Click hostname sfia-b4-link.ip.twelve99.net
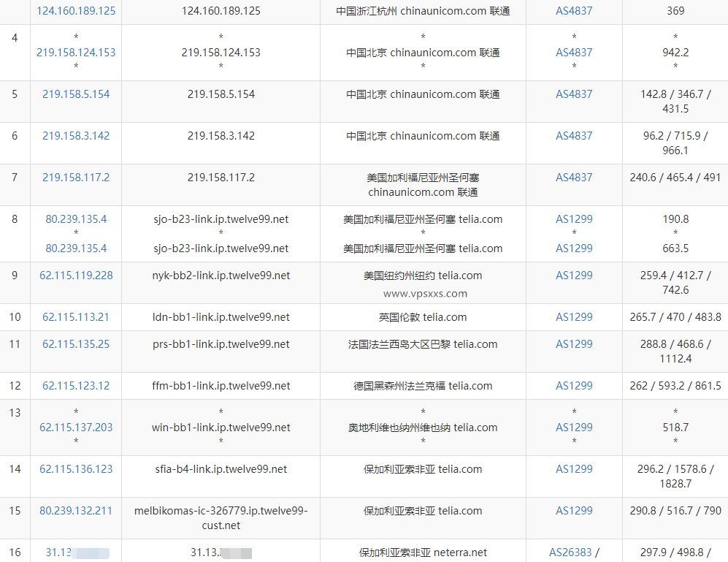728x562 pixels. click(221, 469)
